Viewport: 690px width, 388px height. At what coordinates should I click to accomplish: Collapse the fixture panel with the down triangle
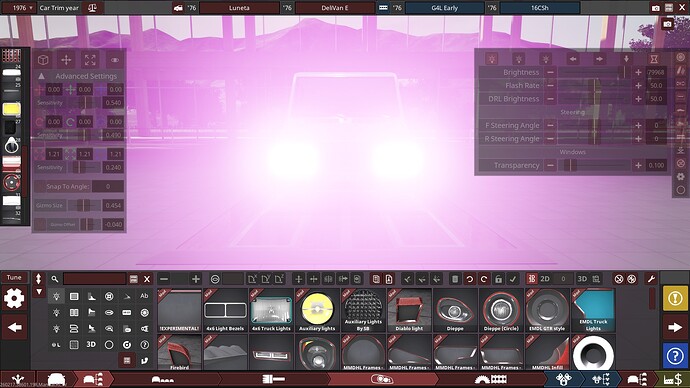[x=39, y=292]
